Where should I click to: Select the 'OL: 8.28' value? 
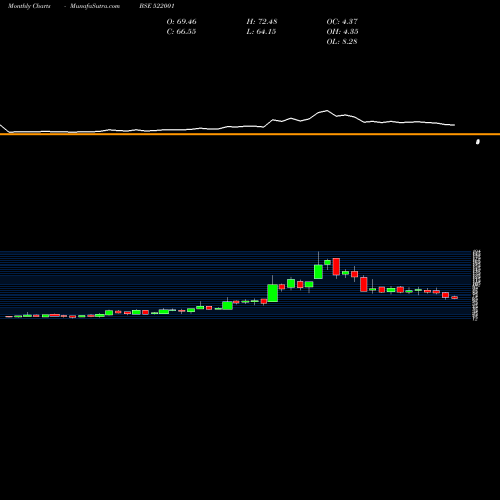342,42
